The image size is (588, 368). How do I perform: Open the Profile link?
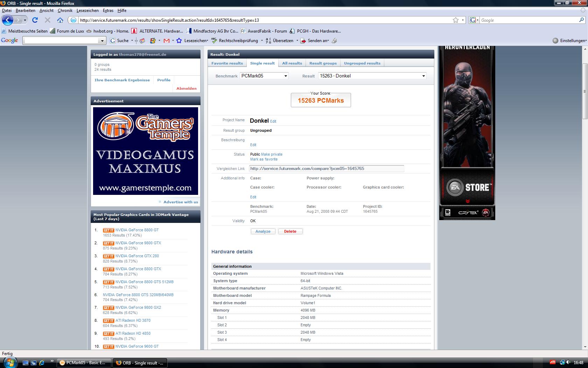click(164, 80)
